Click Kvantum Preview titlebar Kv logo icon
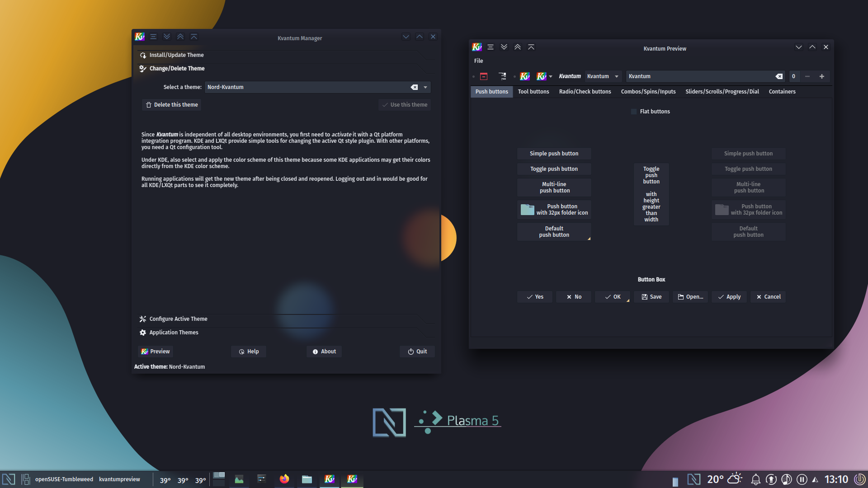868x488 pixels. [x=477, y=47]
